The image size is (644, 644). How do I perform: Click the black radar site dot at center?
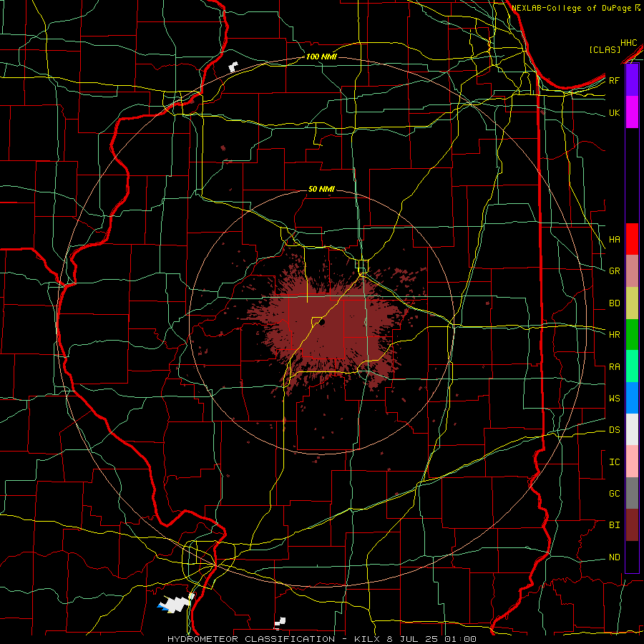click(322, 323)
